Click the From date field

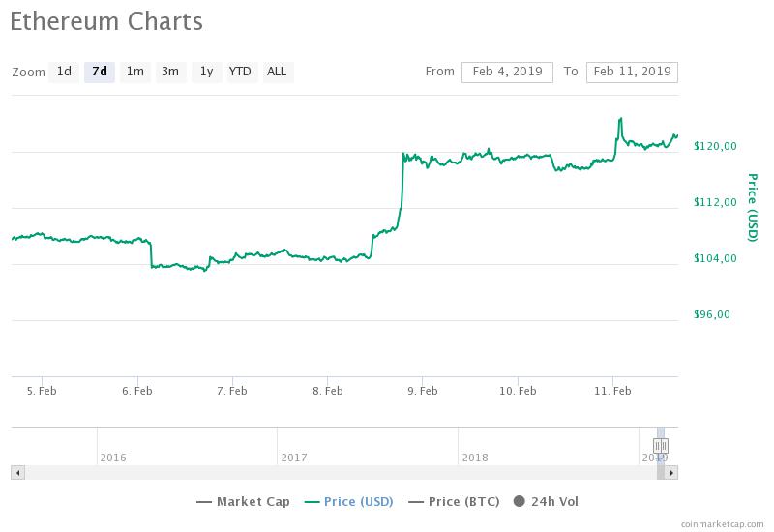tap(507, 72)
